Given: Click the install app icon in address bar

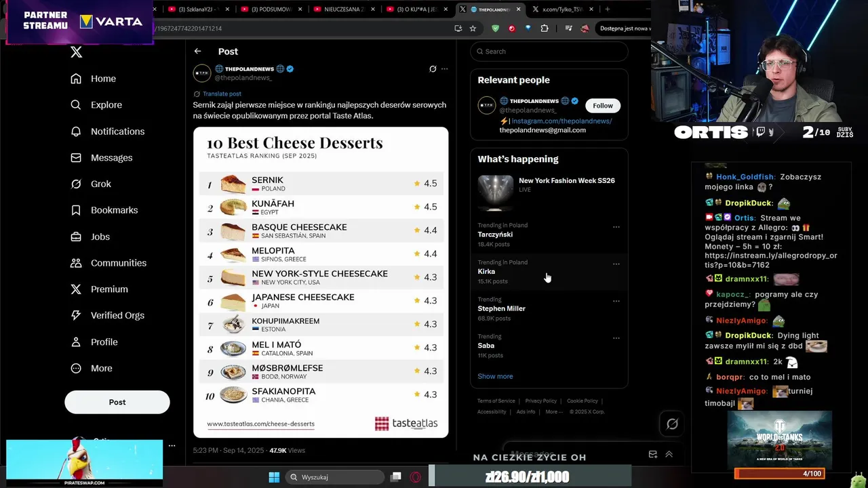Looking at the screenshot, I should click(x=458, y=28).
